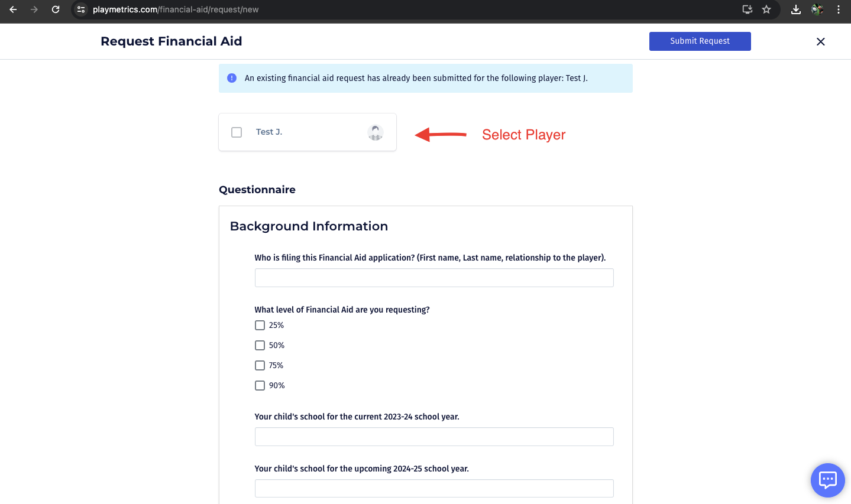This screenshot has width=851, height=504.
Task: Click the install app icon in address bar
Action: click(x=748, y=9)
